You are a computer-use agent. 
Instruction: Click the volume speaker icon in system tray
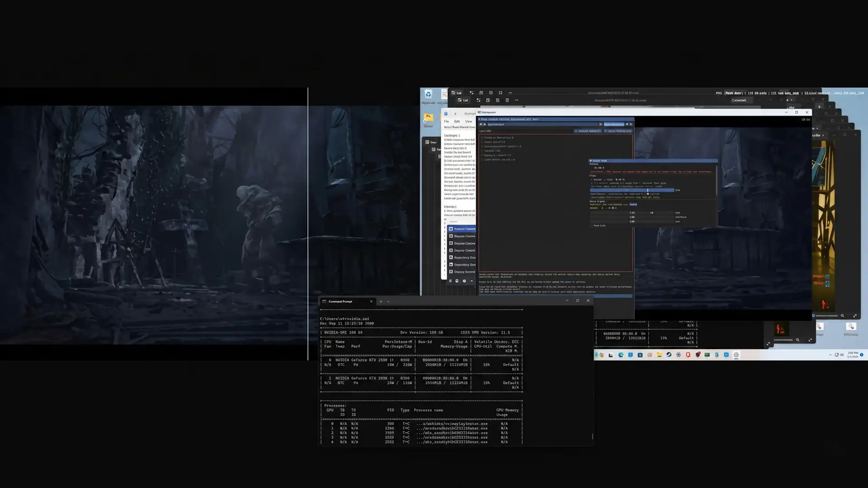(842, 355)
